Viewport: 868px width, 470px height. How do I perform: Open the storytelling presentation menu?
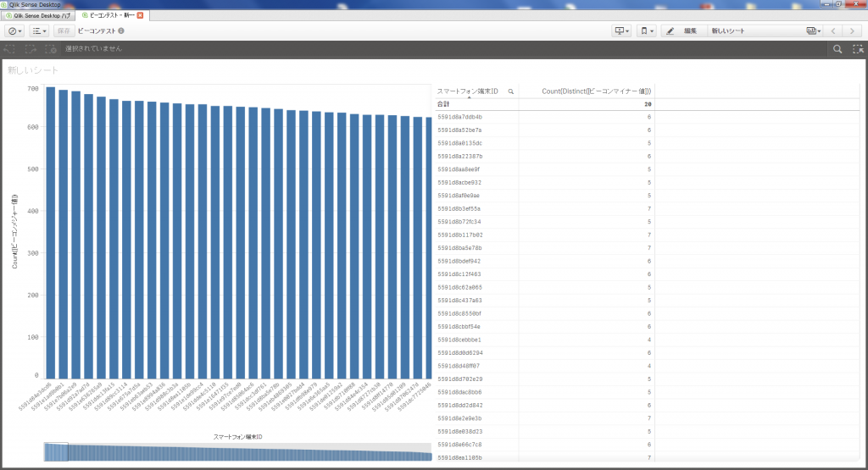(623, 31)
